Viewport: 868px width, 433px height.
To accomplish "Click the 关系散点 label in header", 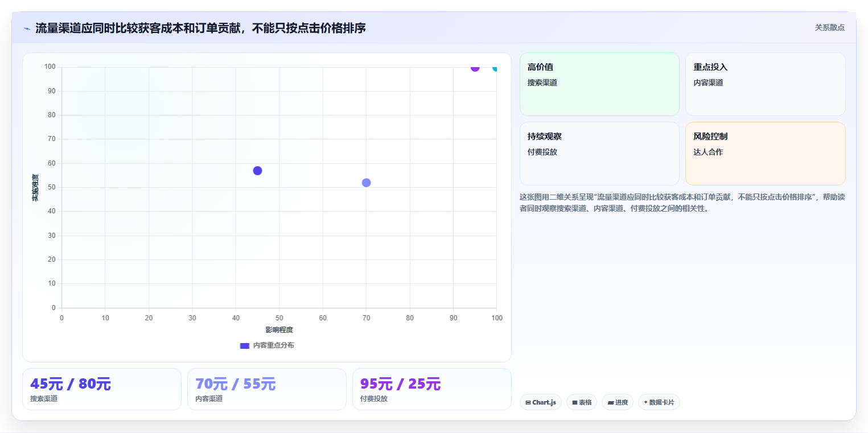I will (829, 27).
